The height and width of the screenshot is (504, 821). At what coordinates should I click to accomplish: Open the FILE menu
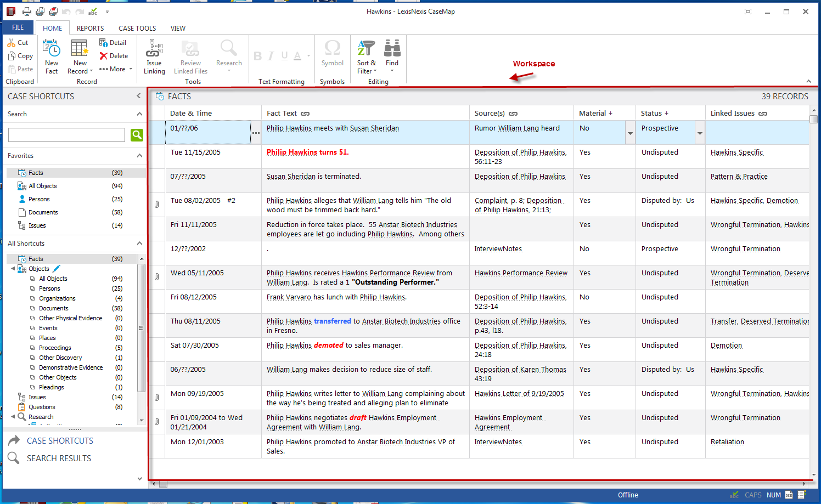coord(18,27)
